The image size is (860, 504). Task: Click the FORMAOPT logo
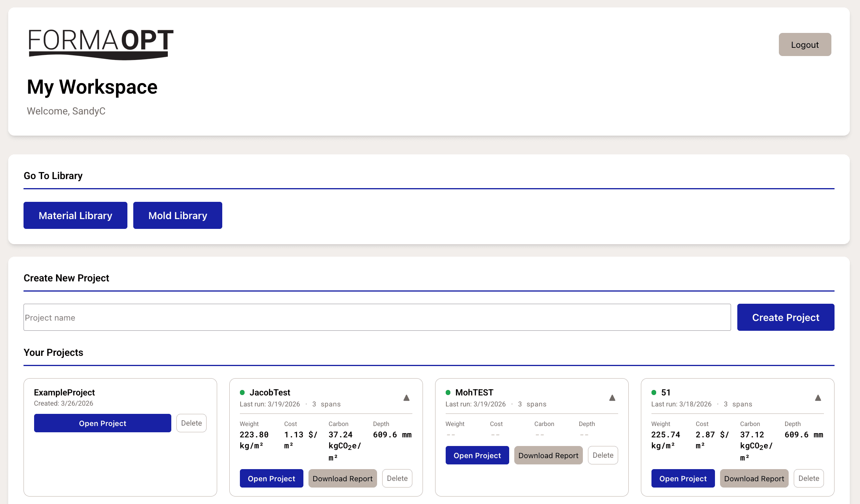click(x=100, y=43)
